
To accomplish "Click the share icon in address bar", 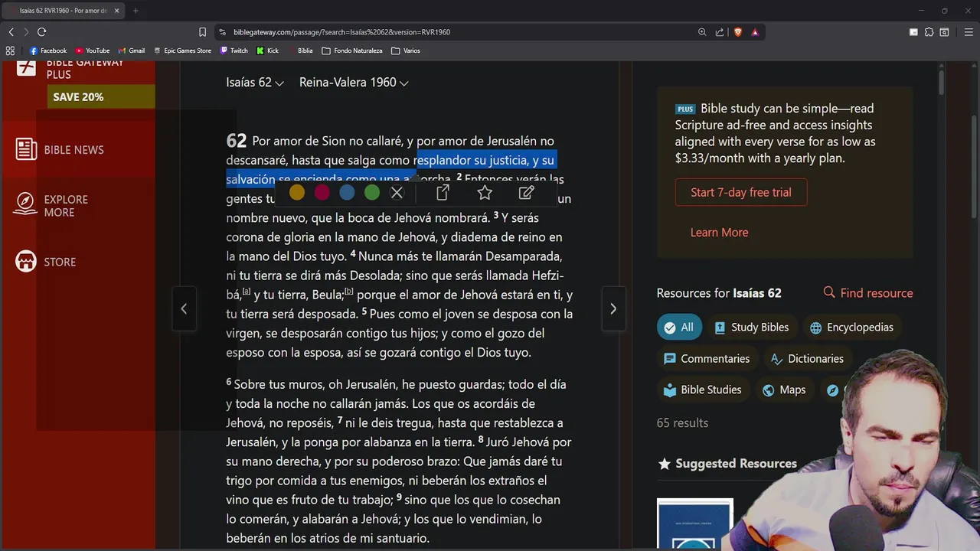I will (x=720, y=32).
